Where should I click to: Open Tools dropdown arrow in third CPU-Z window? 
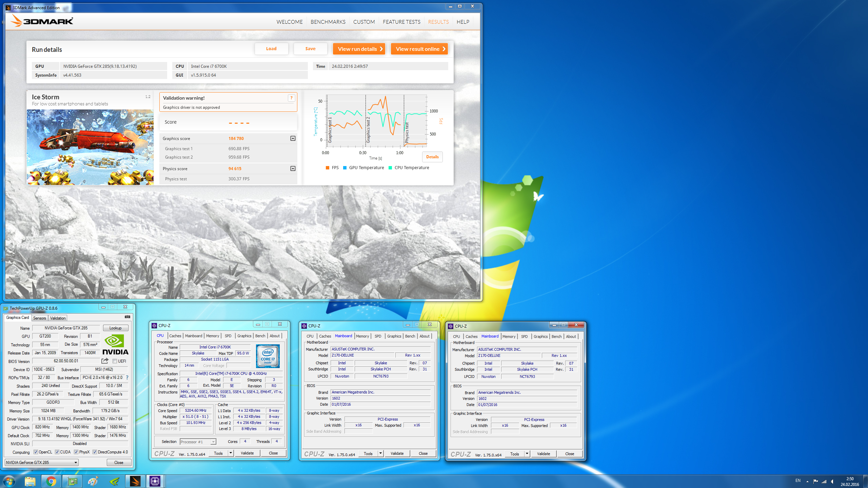527,454
